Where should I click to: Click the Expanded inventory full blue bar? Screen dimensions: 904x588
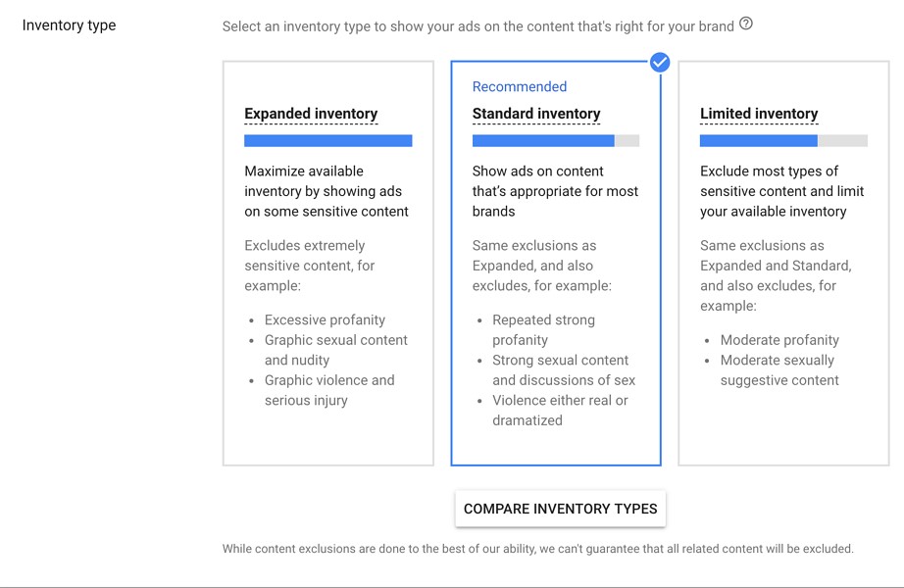click(x=328, y=141)
